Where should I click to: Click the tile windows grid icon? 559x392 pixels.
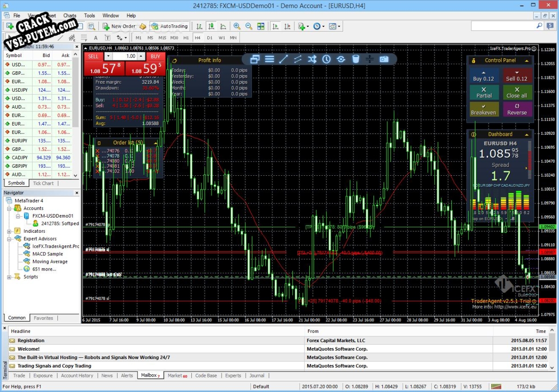261,26
